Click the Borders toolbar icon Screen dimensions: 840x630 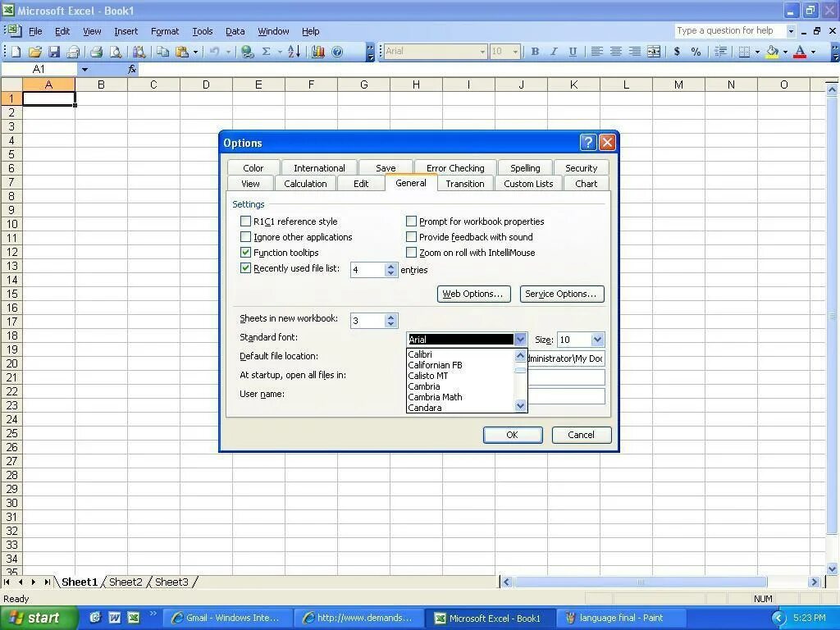[744, 52]
